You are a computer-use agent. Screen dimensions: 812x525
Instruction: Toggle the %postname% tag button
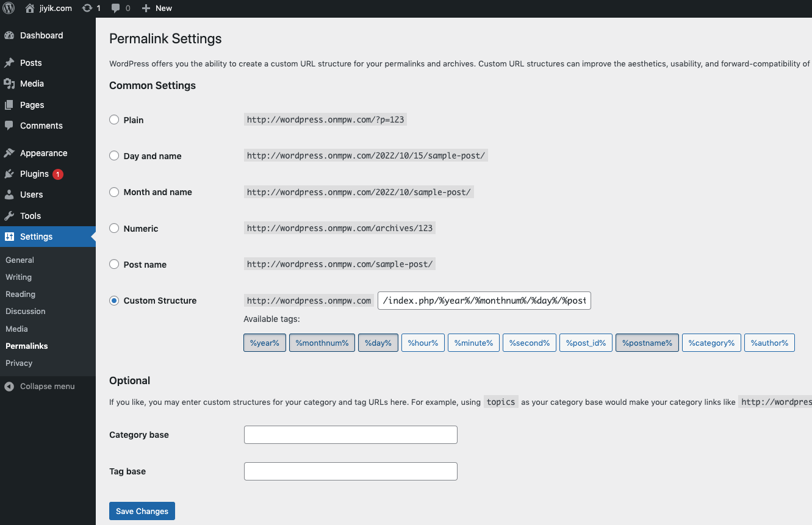pyautogui.click(x=647, y=343)
